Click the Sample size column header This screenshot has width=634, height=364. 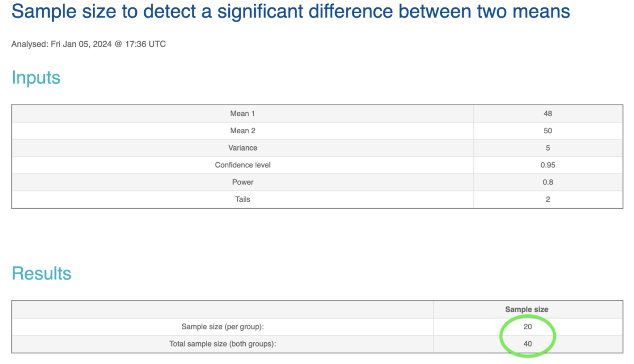527,310
